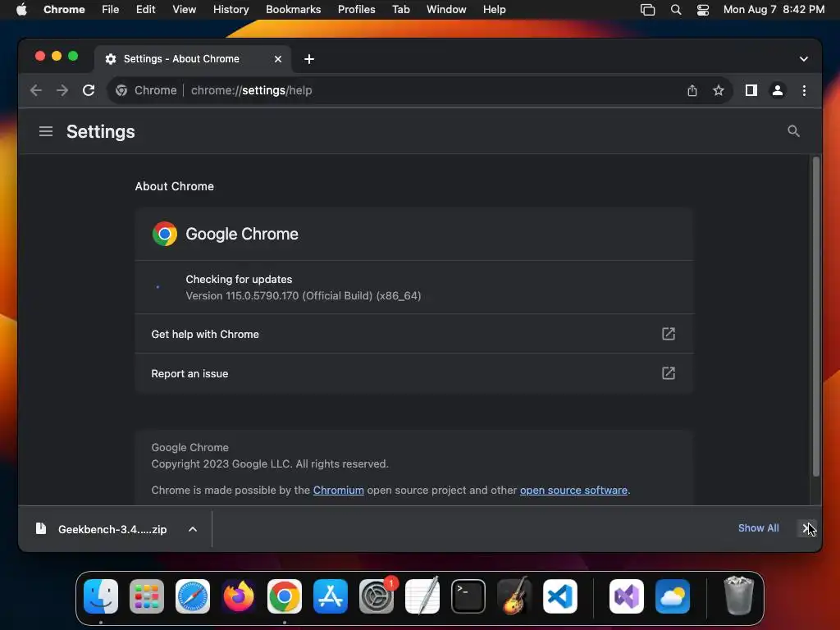Open the Help menu

[x=494, y=10]
